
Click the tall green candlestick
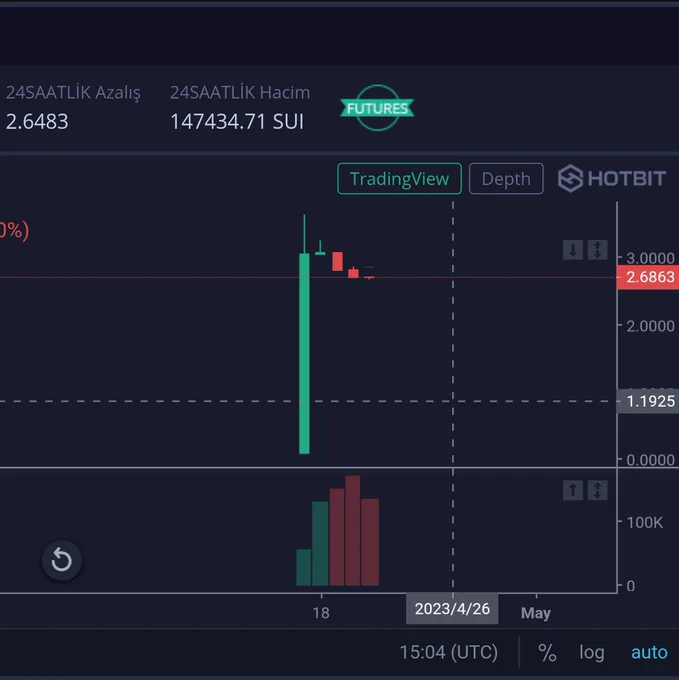pyautogui.click(x=304, y=353)
